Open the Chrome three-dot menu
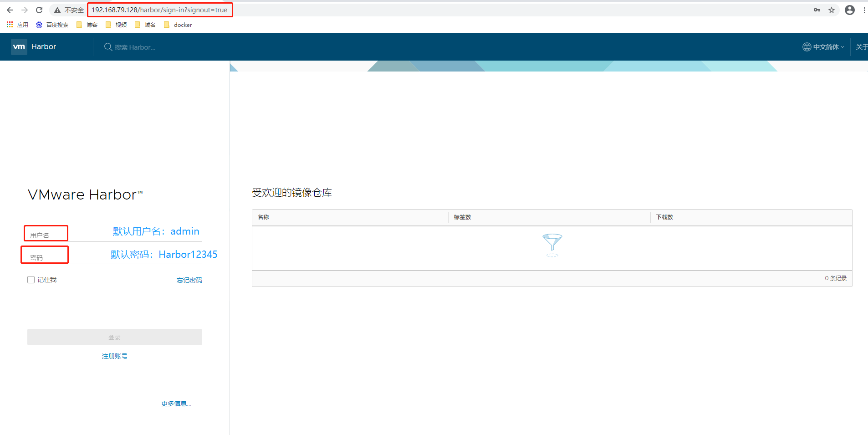This screenshot has height=435, width=868. coord(864,10)
